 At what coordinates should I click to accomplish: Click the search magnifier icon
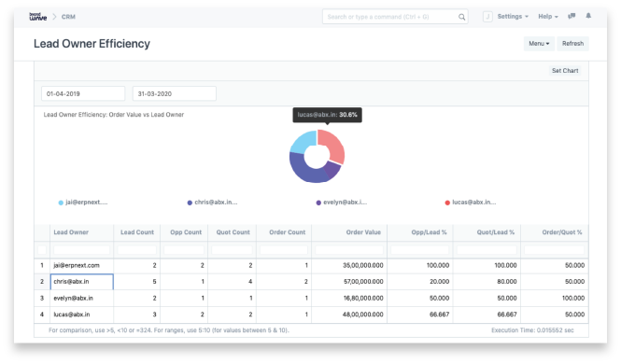[462, 17]
